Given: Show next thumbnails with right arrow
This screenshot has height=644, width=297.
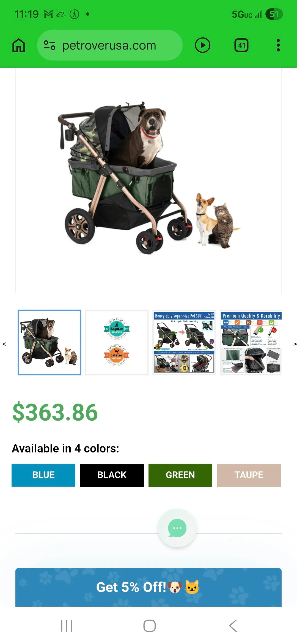Looking at the screenshot, I should (295, 344).
